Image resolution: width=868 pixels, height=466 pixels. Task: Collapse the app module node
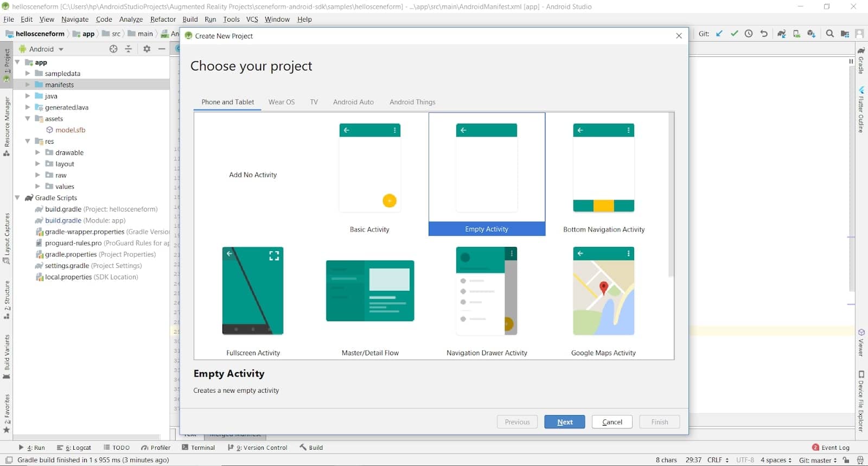tap(18, 62)
